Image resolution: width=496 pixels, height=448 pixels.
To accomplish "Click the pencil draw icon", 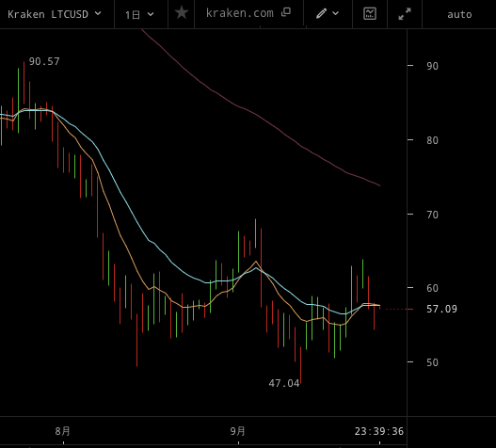I will pos(321,13).
